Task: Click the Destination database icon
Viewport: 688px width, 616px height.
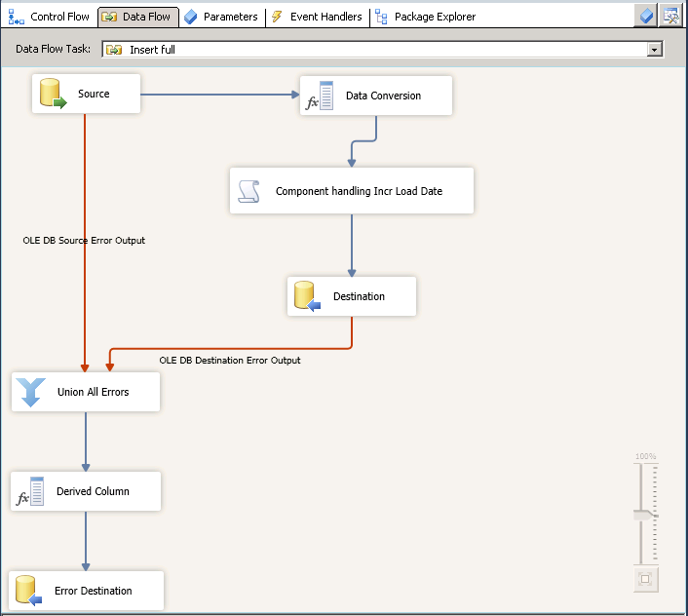Action: tap(308, 297)
